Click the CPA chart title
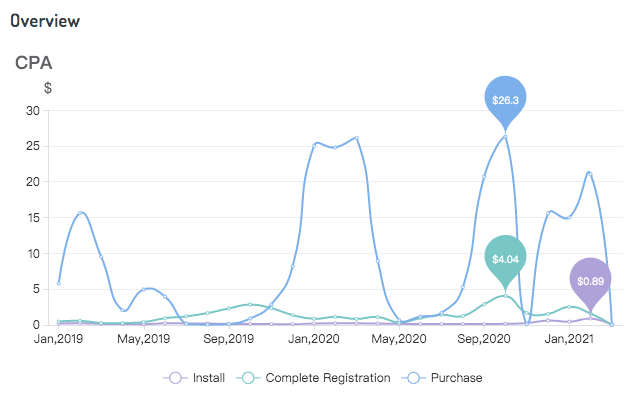 click(34, 63)
